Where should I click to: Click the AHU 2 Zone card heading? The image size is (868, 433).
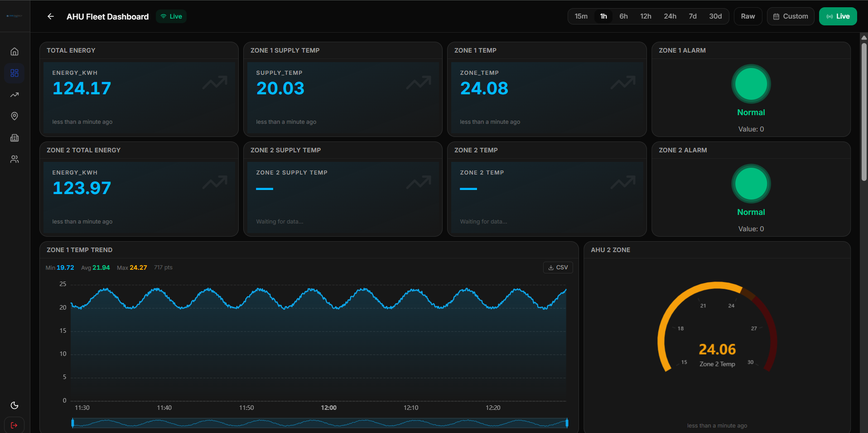(610, 250)
